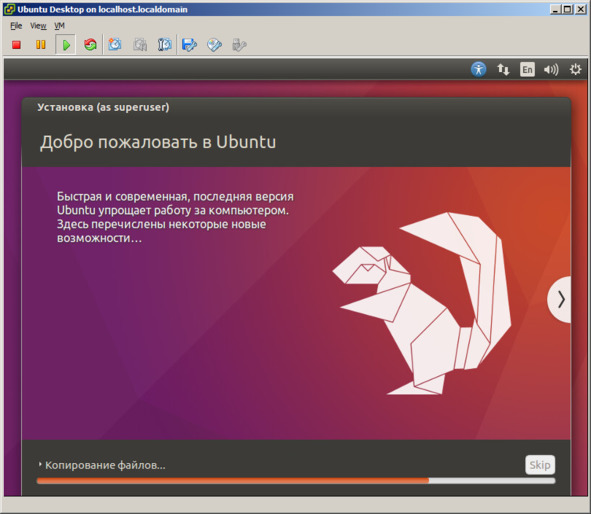Click the green Play VM button
Image resolution: width=591 pixels, height=514 pixels.
(66, 45)
